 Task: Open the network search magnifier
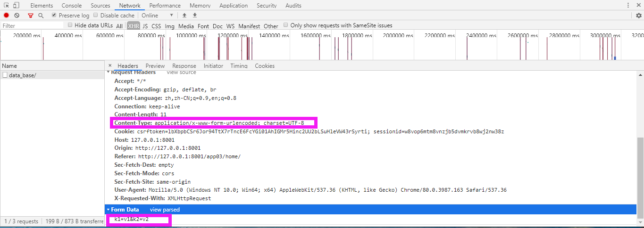(41, 16)
